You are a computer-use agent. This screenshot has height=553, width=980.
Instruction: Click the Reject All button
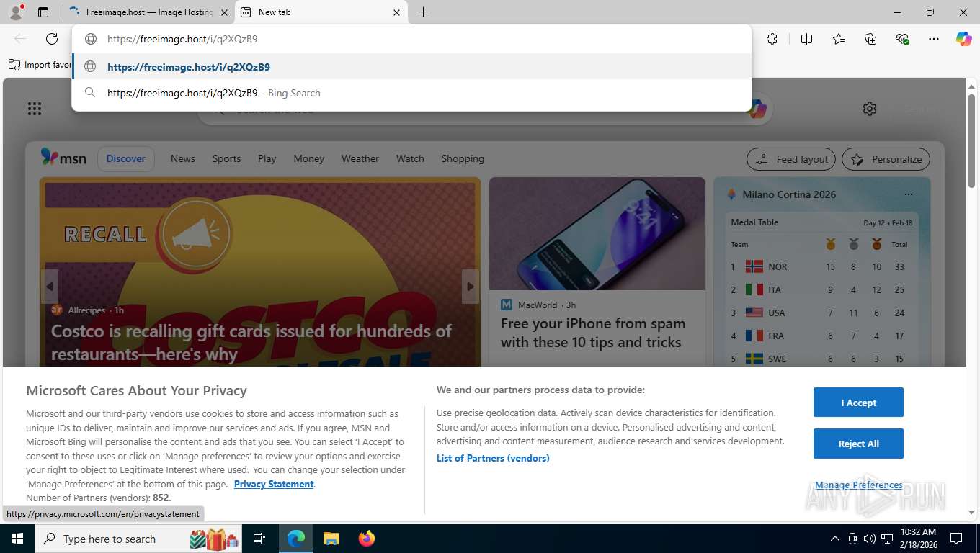[858, 444]
